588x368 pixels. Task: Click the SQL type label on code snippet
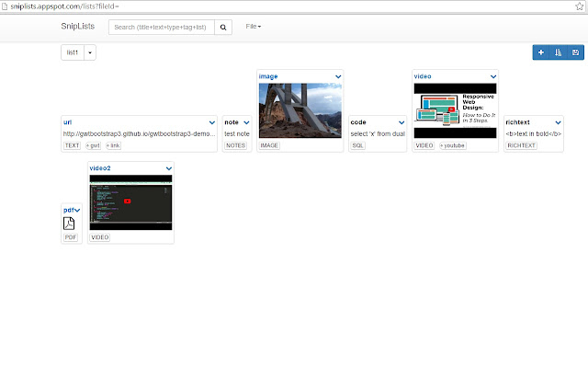point(358,145)
